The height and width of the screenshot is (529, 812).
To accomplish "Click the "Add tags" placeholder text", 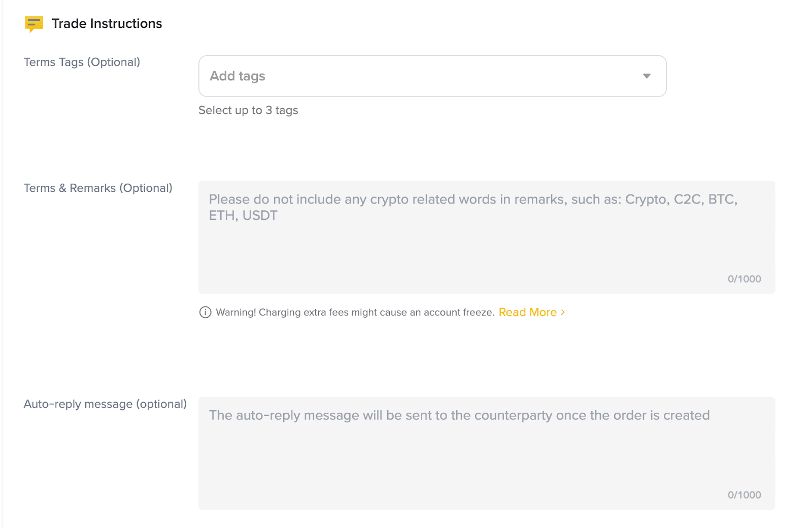I will click(x=238, y=76).
